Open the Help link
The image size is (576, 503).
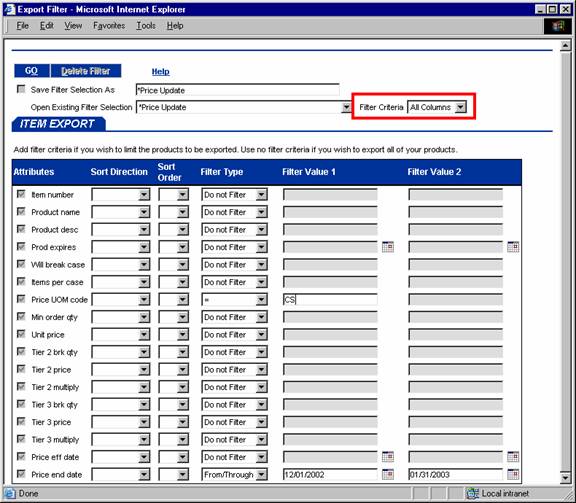(x=161, y=72)
